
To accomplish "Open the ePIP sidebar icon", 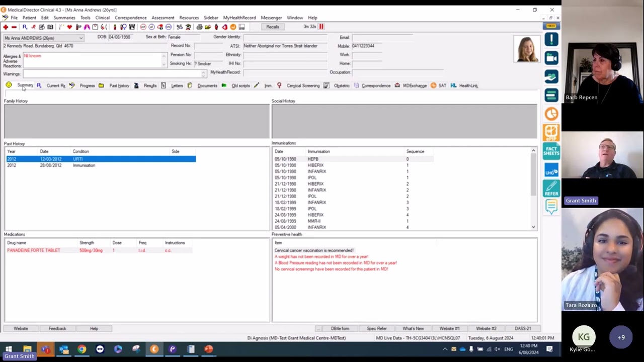I will (551, 132).
